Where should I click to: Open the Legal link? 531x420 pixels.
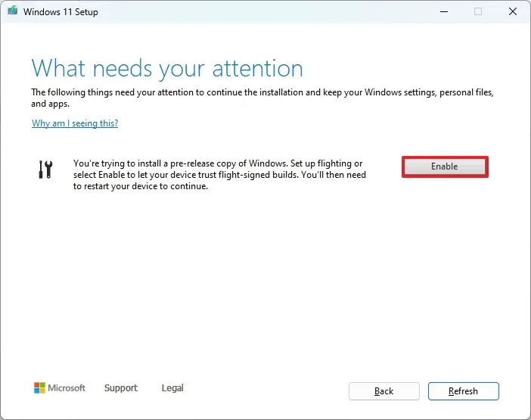tap(172, 387)
